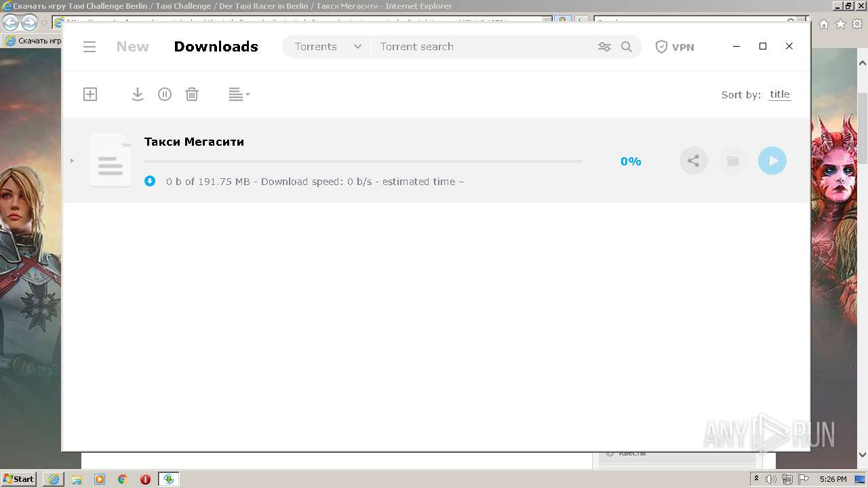The height and width of the screenshot is (488, 868).
Task: Go back in Internet Explorer
Action: [10, 22]
